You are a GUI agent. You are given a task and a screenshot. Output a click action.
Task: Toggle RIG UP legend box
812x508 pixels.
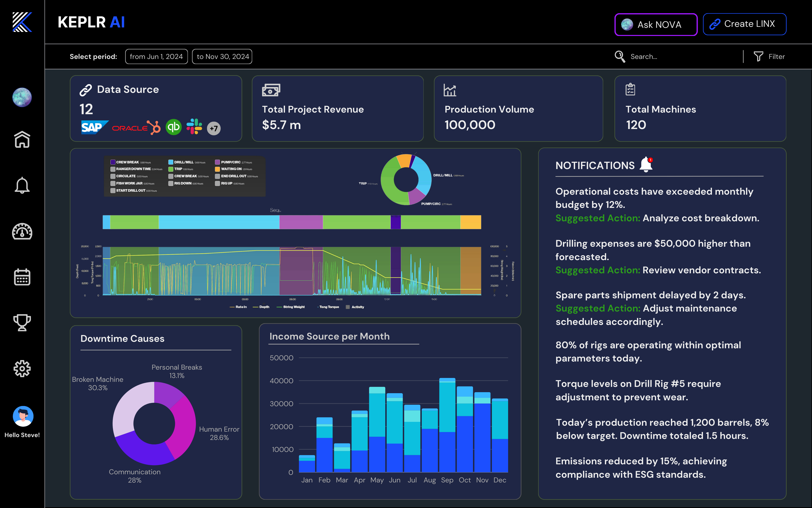coord(217,183)
